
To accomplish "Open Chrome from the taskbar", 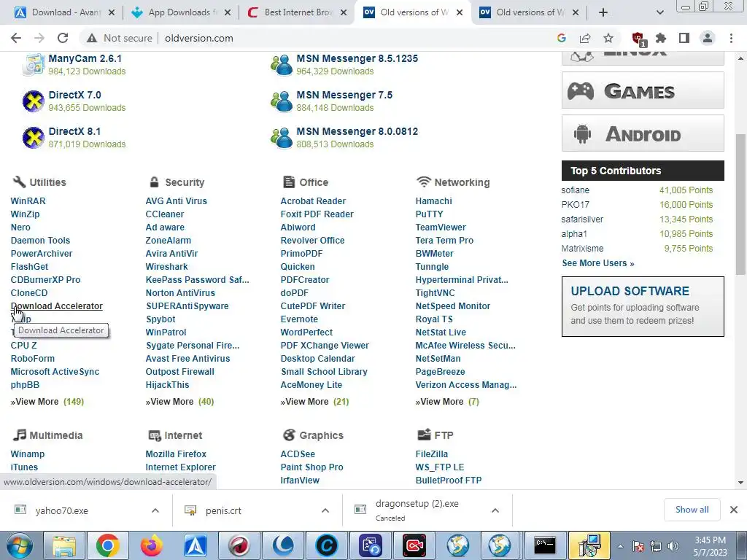I will click(108, 545).
